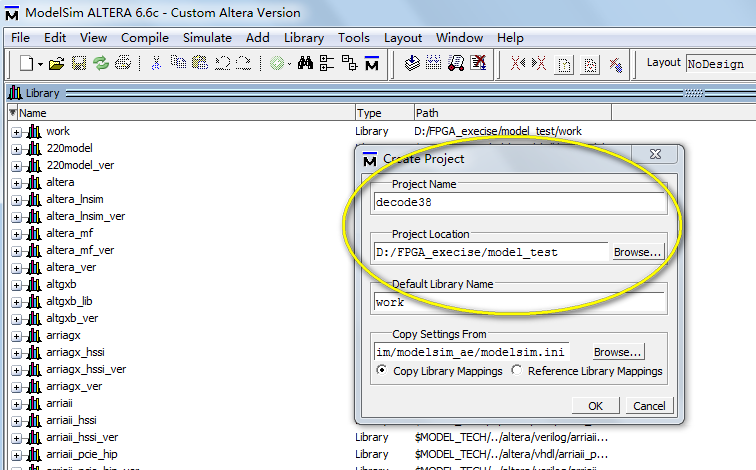Click OK in the Create Project dialog
This screenshot has width=756, height=470.
595,406
